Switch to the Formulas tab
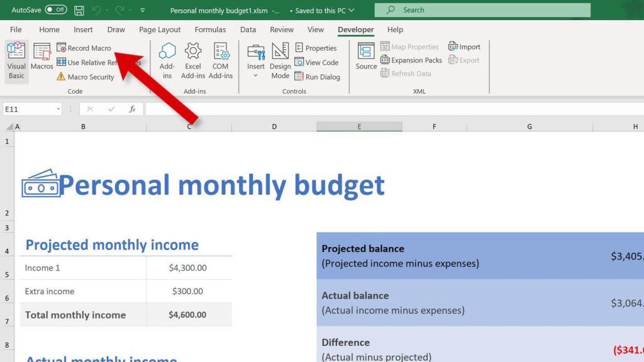 [210, 30]
